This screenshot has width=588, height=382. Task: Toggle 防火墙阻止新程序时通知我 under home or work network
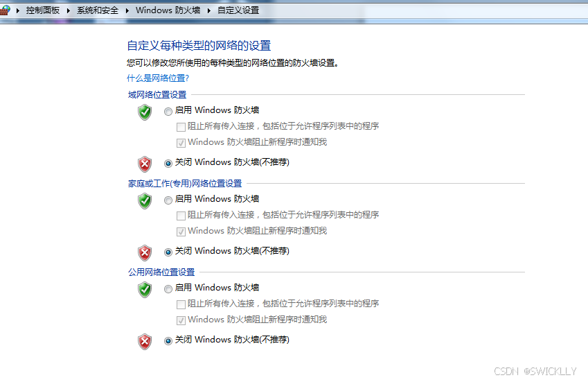tap(181, 232)
